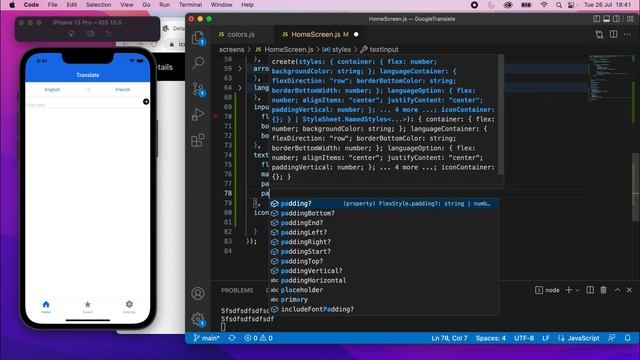The height and width of the screenshot is (360, 640).
Task: Open the Search view in activity bar
Action: click(x=198, y=62)
